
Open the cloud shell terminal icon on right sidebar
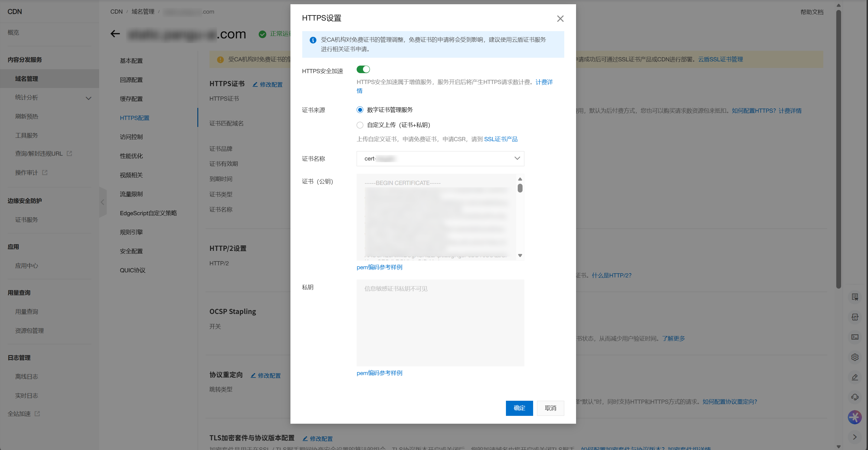(855, 337)
